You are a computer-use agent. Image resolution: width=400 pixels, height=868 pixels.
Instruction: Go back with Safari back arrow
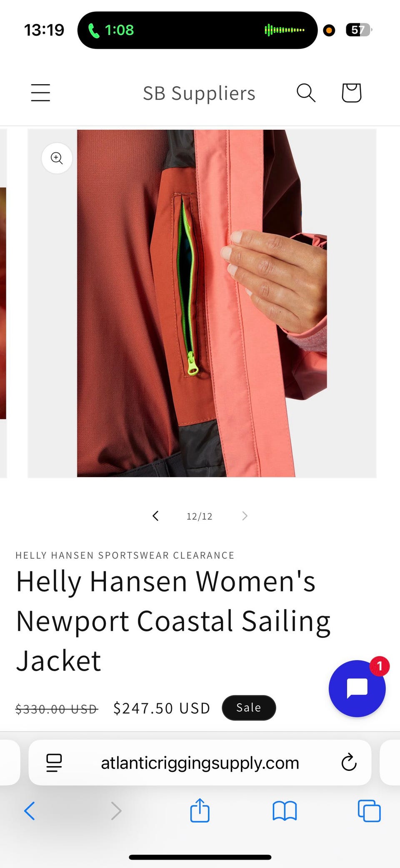click(x=30, y=811)
